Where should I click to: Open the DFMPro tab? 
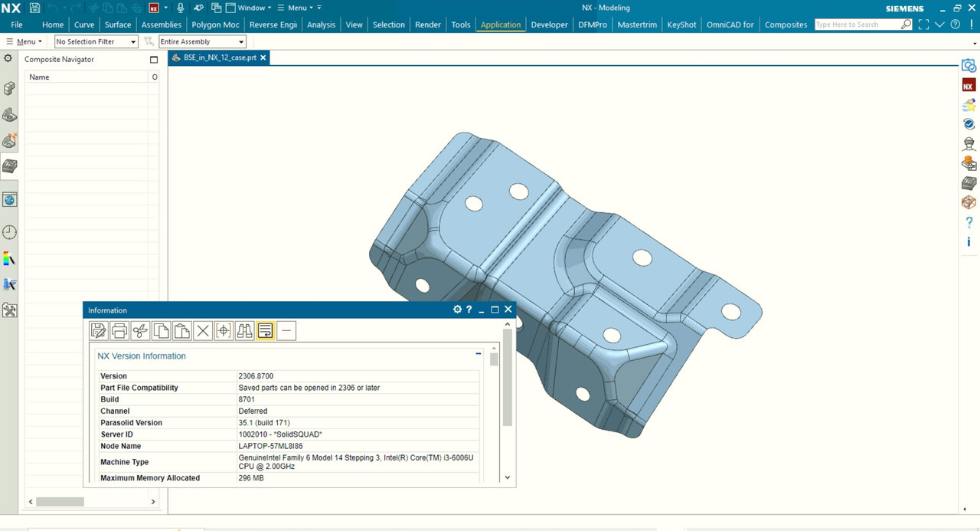[x=593, y=25]
